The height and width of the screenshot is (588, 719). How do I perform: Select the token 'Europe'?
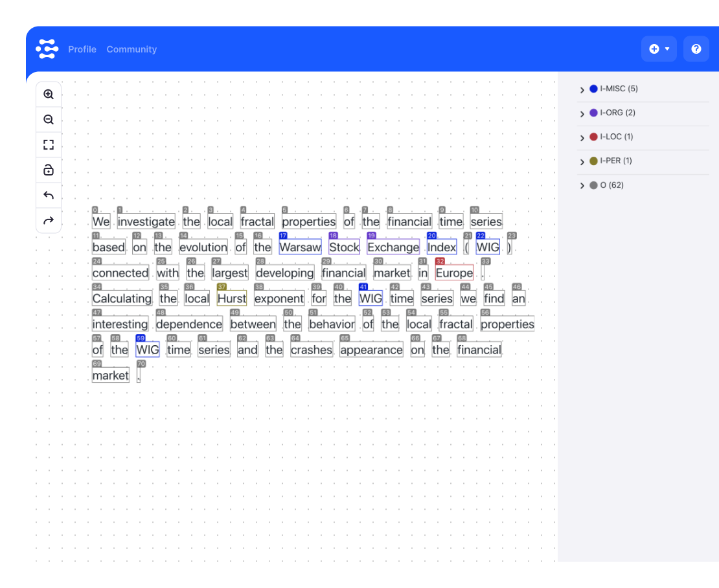coord(454,273)
